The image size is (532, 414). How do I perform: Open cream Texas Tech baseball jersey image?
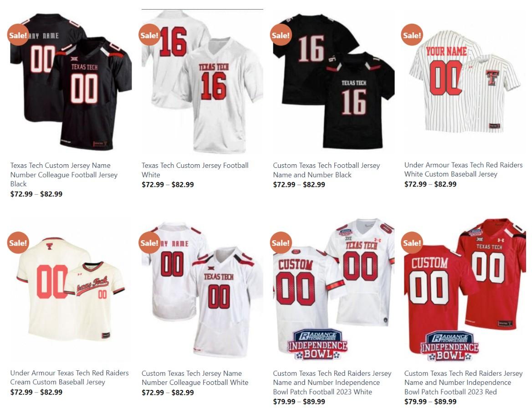coord(71,290)
